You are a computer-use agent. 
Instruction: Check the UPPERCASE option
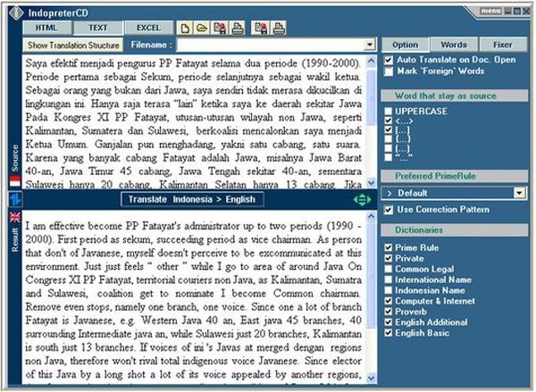click(x=388, y=112)
